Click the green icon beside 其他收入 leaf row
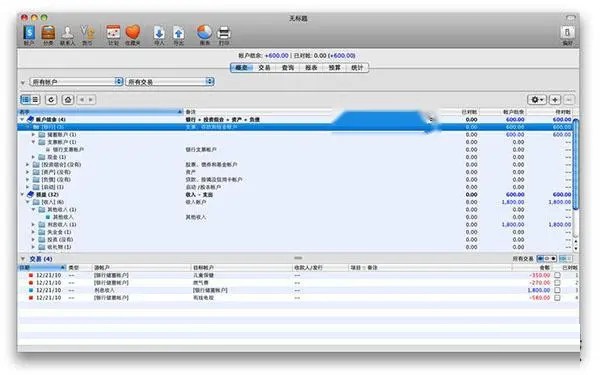This screenshot has height=375, width=600. click(48, 217)
